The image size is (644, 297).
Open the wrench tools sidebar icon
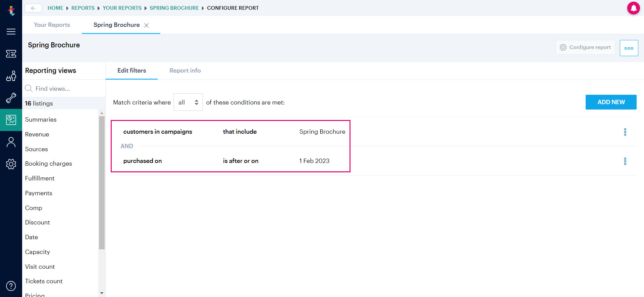(11, 98)
